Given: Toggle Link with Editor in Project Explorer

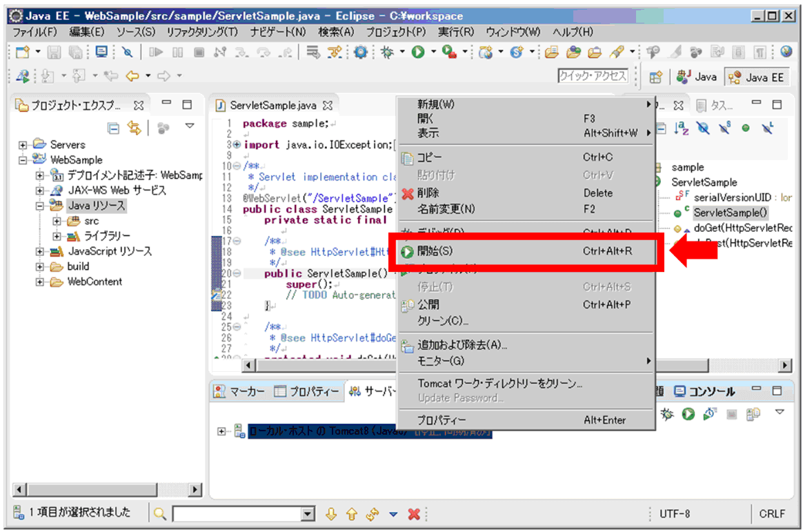Looking at the screenshot, I should coord(134,128).
